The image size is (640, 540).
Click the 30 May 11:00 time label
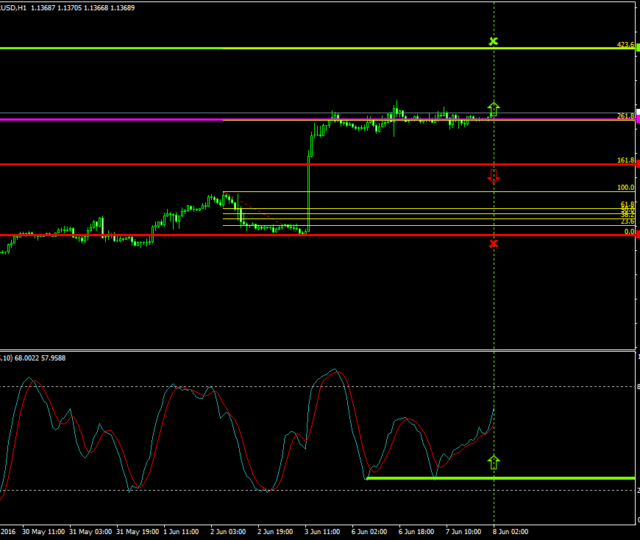point(42,533)
